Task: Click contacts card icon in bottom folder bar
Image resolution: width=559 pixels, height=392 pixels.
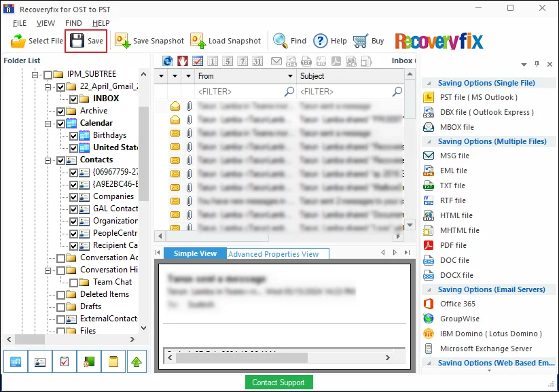Action: (x=40, y=361)
